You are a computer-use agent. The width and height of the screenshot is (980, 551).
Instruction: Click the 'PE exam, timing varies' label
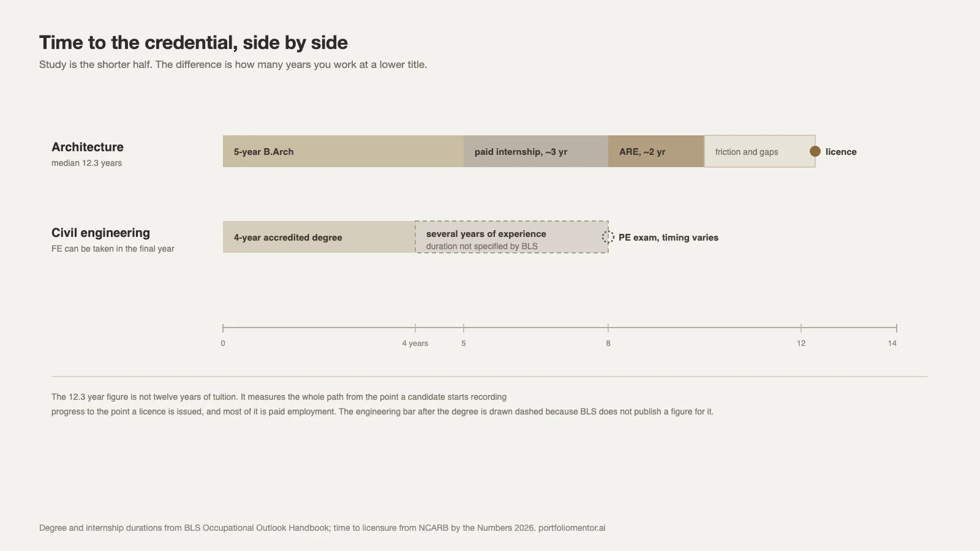point(668,238)
